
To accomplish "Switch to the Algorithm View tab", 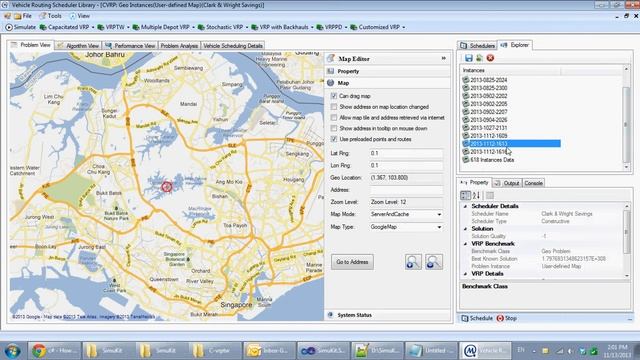I will pyautogui.click(x=78, y=46).
